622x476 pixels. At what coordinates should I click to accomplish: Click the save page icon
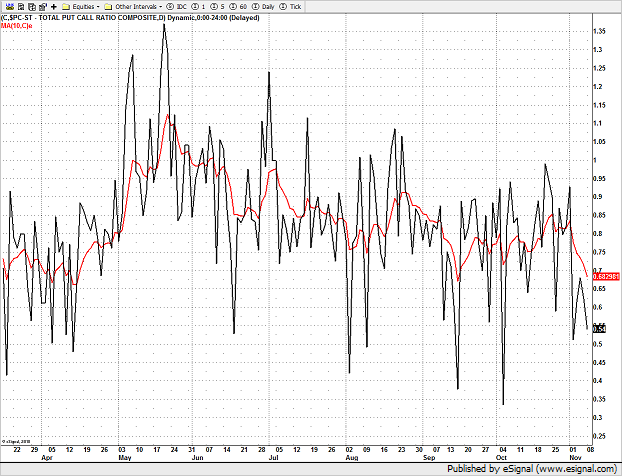coord(21,7)
